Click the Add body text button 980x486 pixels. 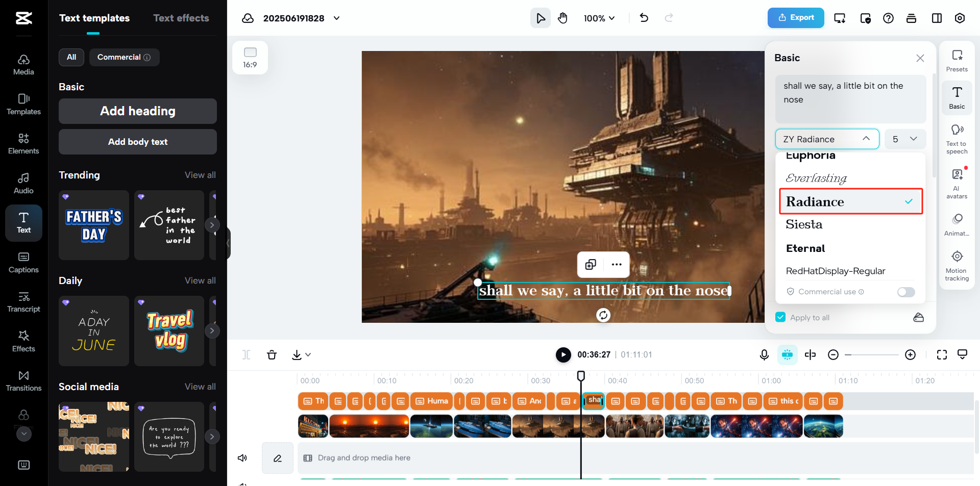pyautogui.click(x=138, y=142)
